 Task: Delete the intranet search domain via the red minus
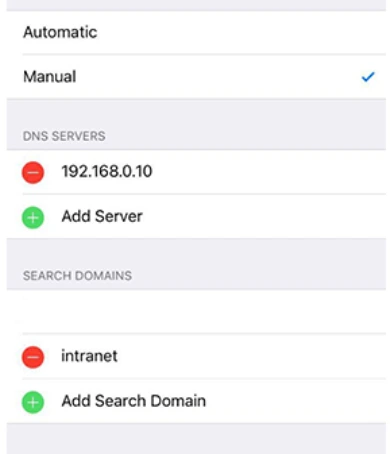(x=33, y=357)
